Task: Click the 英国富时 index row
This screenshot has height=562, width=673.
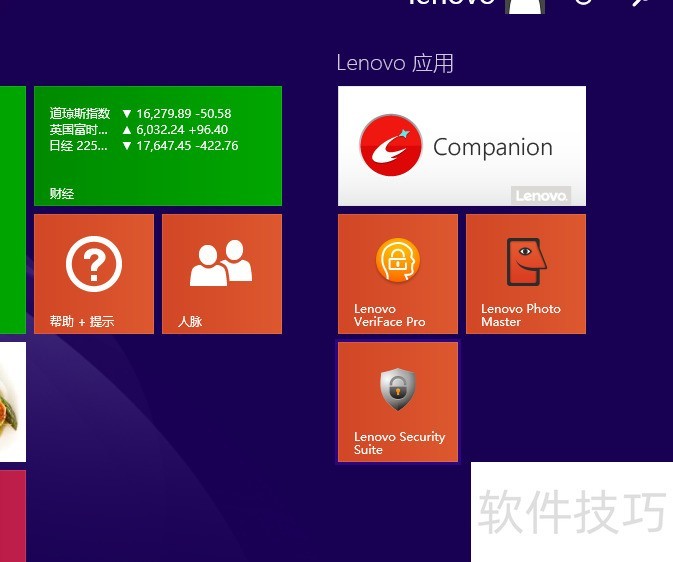Action: point(139,130)
